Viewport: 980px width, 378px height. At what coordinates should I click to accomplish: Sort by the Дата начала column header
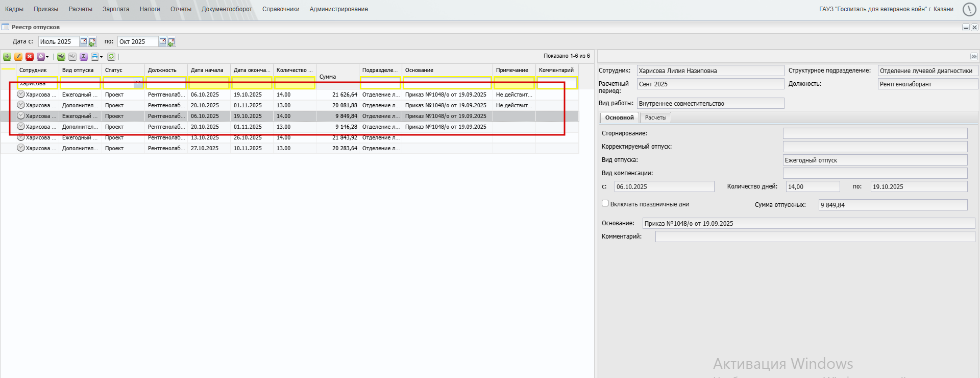[209, 70]
